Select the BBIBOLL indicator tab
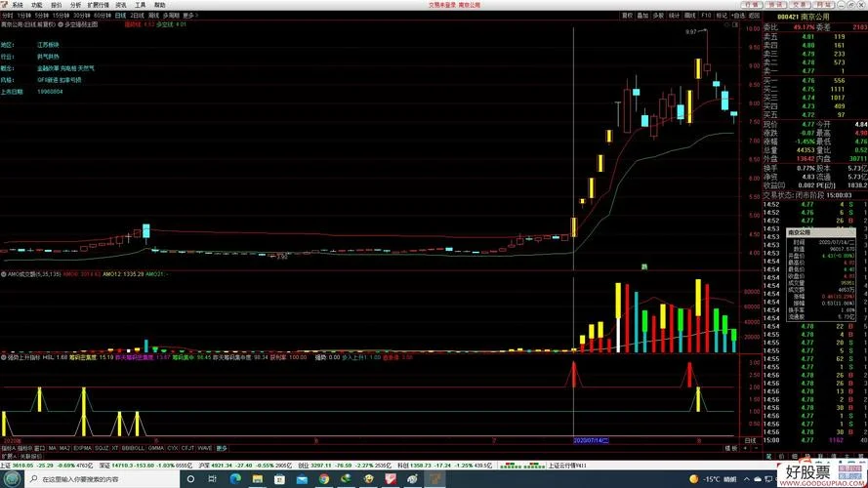The height and width of the screenshot is (488, 868). coord(133,448)
